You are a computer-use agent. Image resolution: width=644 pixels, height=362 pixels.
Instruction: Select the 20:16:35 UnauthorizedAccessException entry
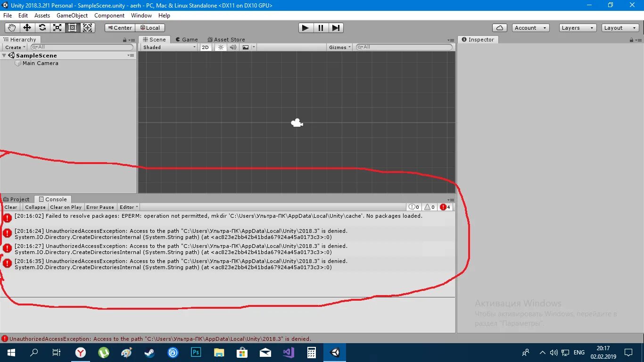tap(228, 264)
